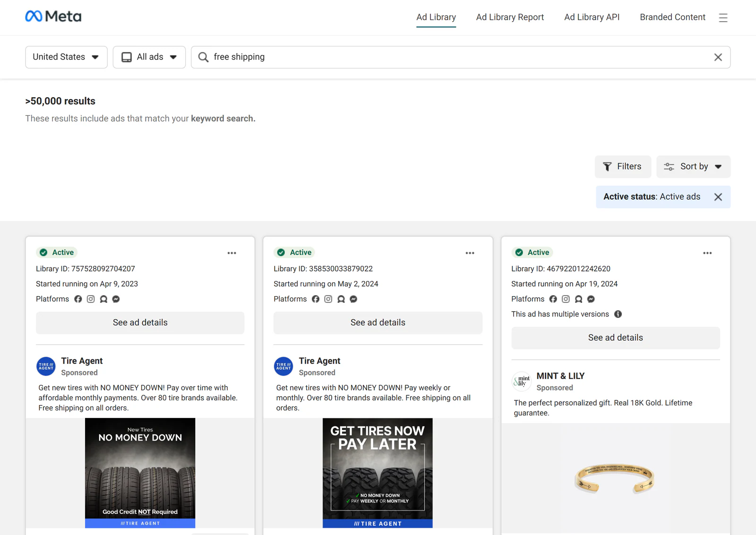
Task: Click Audience Network icon on ad 467922012242620
Action: pos(579,299)
